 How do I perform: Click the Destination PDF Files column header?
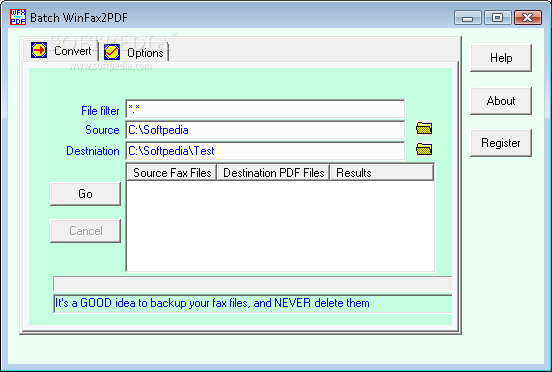pyautogui.click(x=274, y=173)
